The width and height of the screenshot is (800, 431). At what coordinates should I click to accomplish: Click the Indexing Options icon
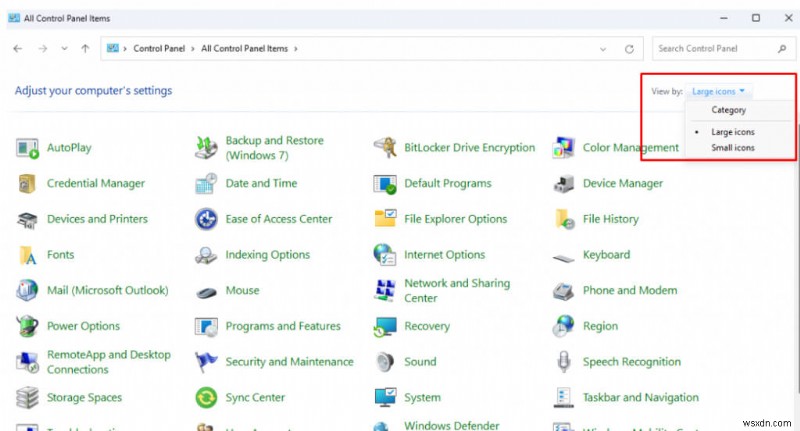click(206, 255)
